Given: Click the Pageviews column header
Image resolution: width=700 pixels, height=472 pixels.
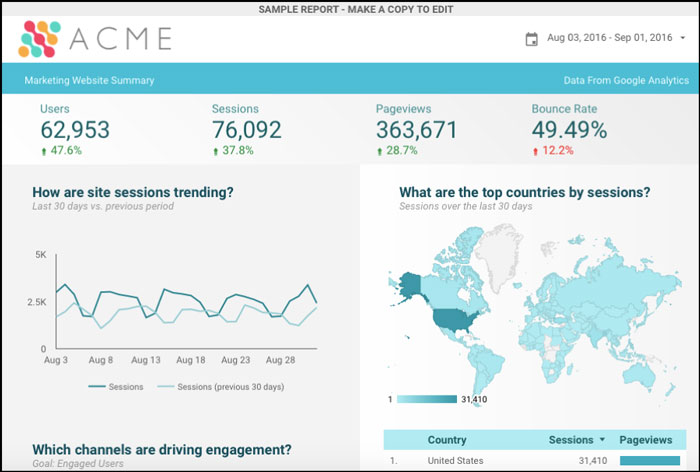Looking at the screenshot, I should click(x=646, y=440).
